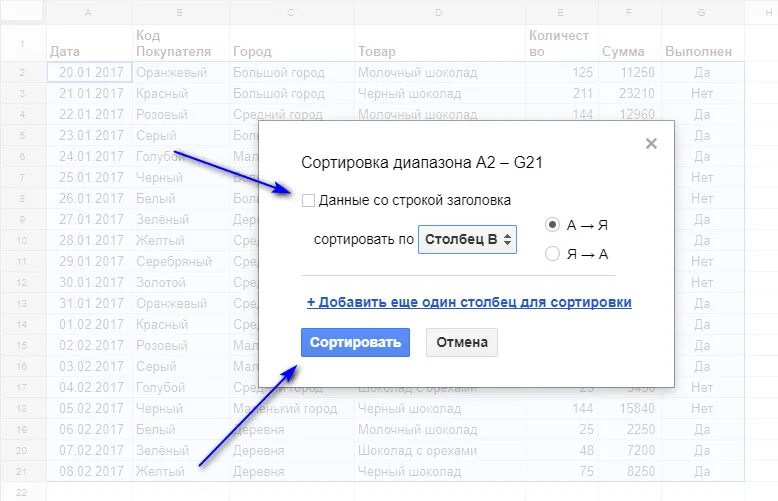Click the sum cell '11250'
Screen dimensions: 778x501
pyautogui.click(x=630, y=72)
